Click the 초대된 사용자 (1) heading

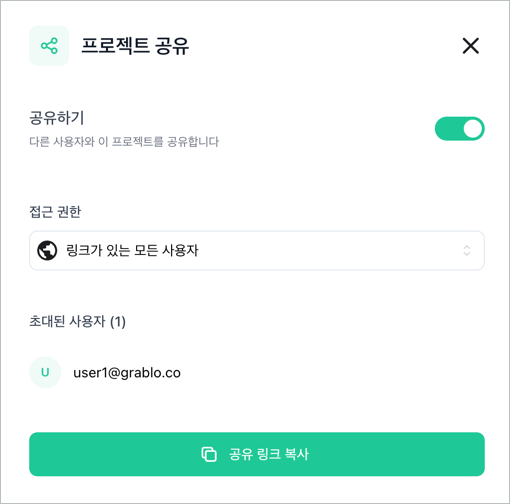click(77, 321)
